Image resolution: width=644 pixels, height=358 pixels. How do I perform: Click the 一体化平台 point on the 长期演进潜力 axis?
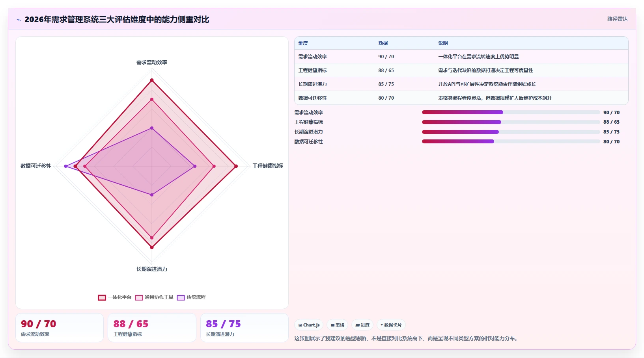point(152,247)
